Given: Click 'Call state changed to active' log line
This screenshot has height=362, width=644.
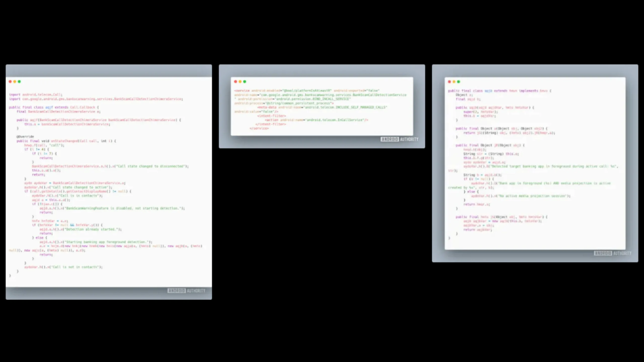Looking at the screenshot, I should pos(68,187).
